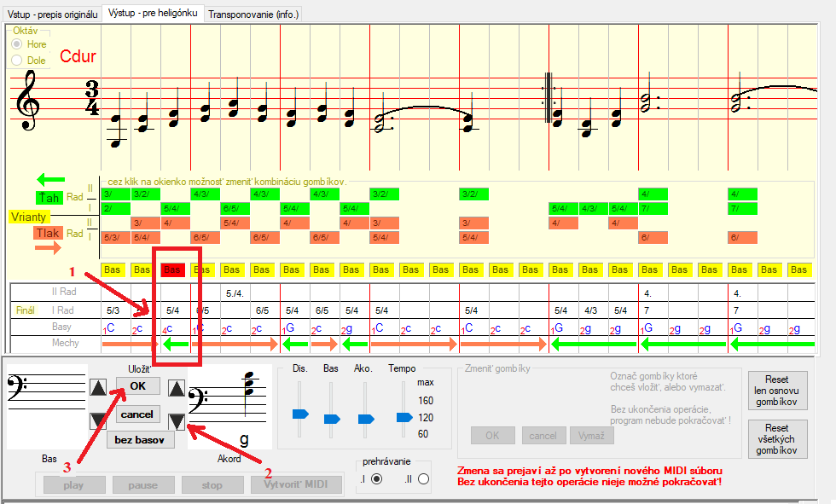Click the Bas up arrow left of OK
The image size is (836, 504).
(99, 388)
